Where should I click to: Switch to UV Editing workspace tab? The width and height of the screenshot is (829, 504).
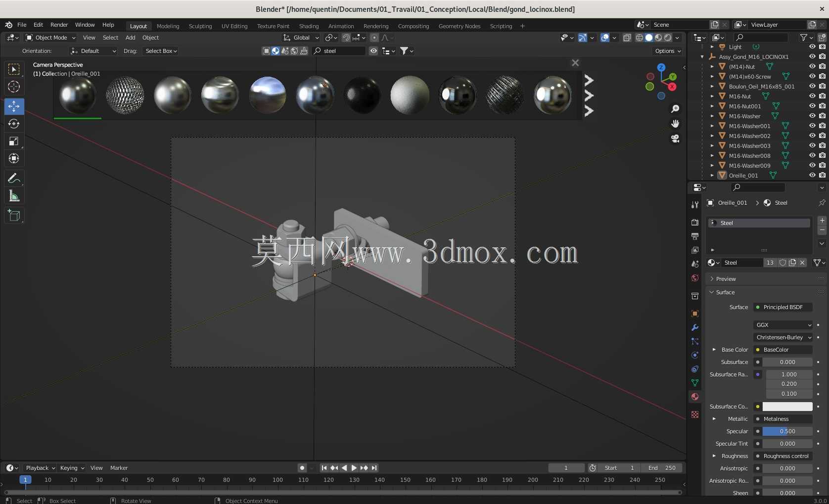point(234,26)
